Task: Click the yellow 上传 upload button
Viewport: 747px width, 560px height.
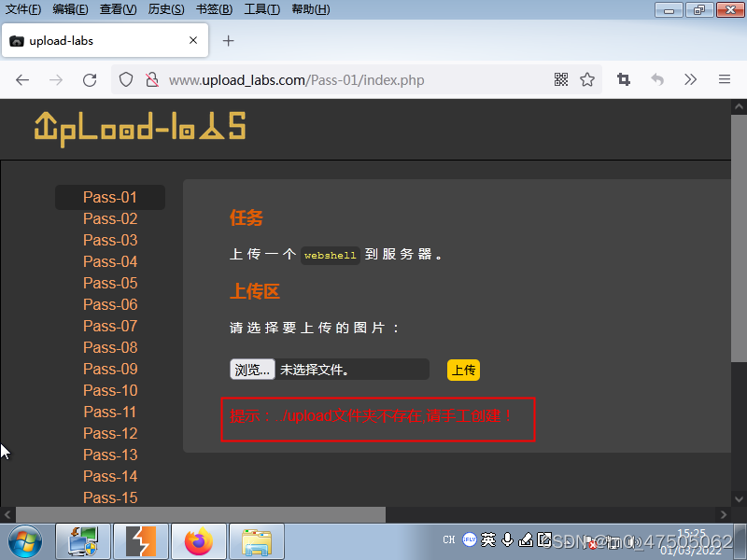Action: pos(463,370)
